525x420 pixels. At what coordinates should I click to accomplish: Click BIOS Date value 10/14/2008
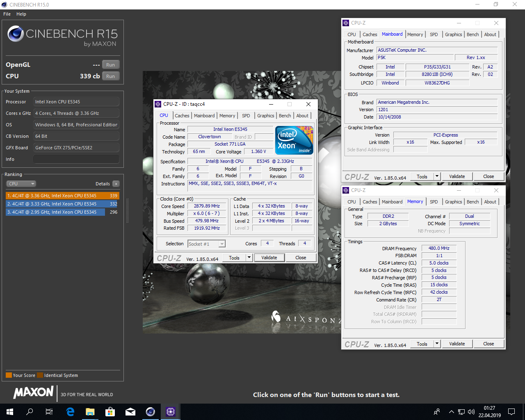click(437, 117)
